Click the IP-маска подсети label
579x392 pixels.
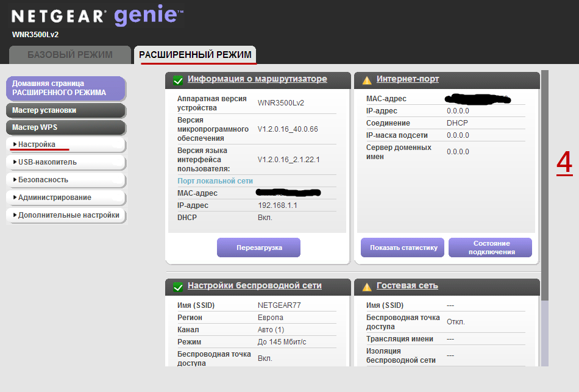coord(397,135)
